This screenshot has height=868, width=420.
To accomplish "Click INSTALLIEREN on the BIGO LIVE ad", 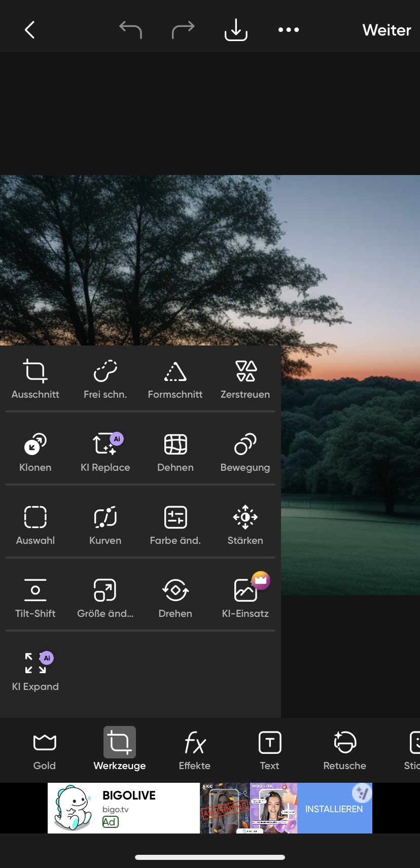I will click(x=334, y=809).
